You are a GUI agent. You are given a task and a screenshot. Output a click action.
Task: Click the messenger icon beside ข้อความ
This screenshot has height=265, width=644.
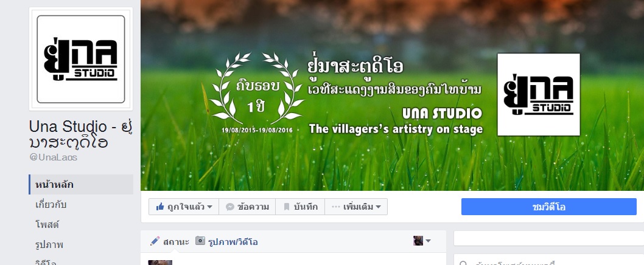(x=230, y=207)
